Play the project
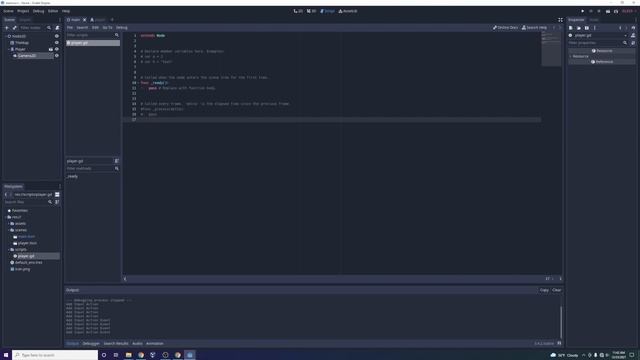The image size is (640, 360). pyautogui.click(x=582, y=11)
